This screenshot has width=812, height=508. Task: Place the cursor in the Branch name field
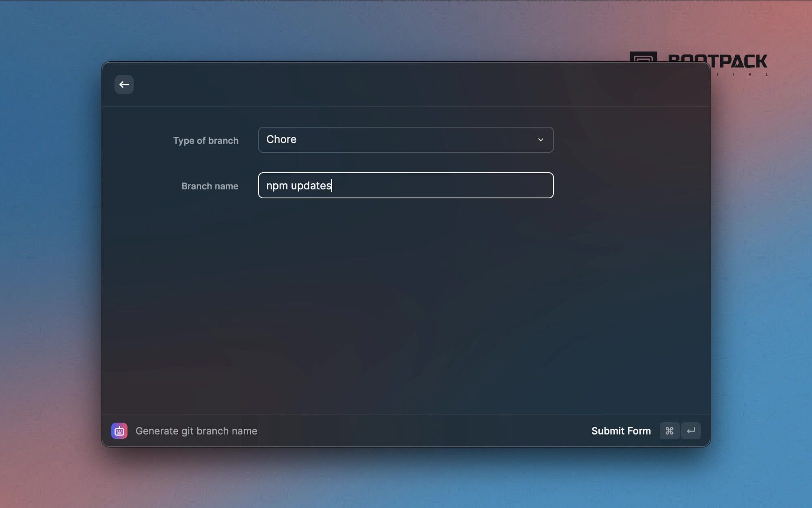405,185
